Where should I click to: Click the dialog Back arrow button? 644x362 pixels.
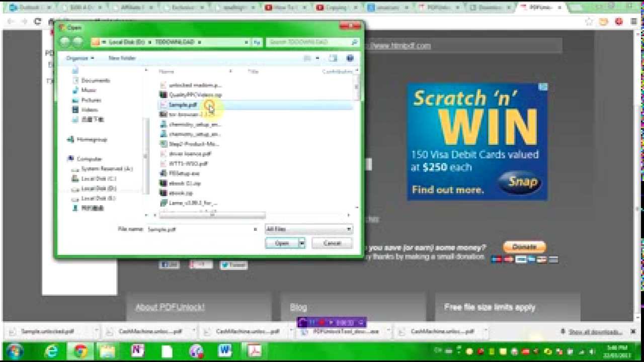65,42
